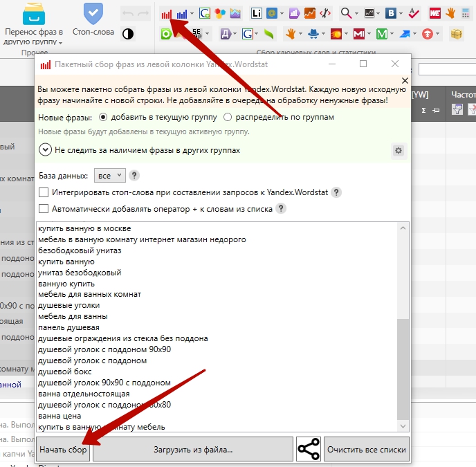Click the blue rising arrow icon
This screenshot has width=476, height=467.
(x=404, y=34)
